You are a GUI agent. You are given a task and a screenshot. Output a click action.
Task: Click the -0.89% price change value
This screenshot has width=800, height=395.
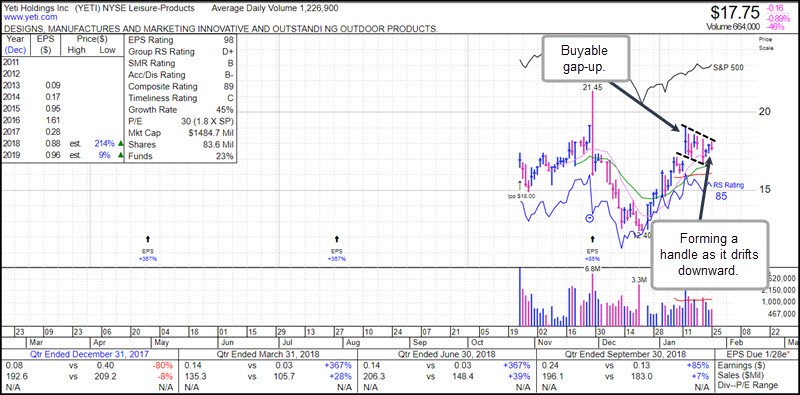tap(779, 18)
